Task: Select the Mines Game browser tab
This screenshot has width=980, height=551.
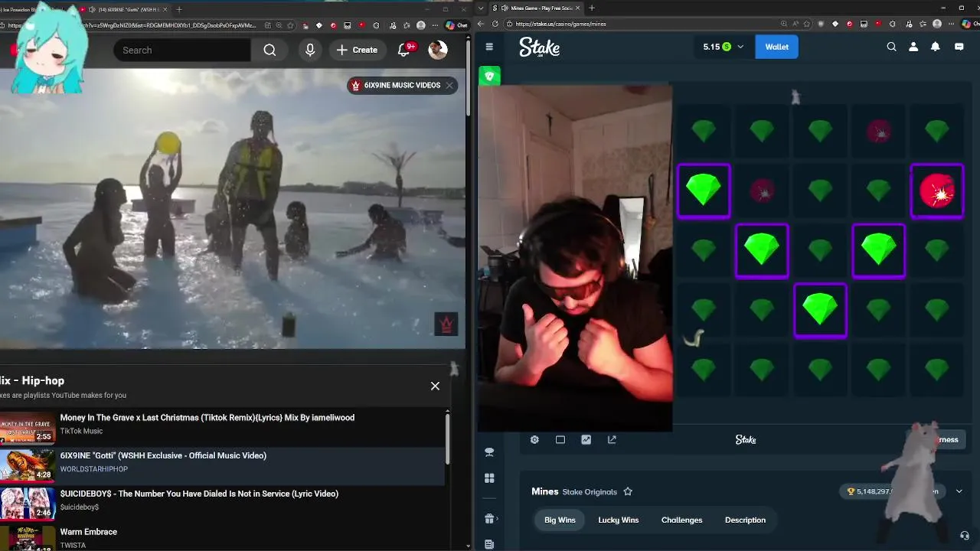Action: (x=537, y=8)
